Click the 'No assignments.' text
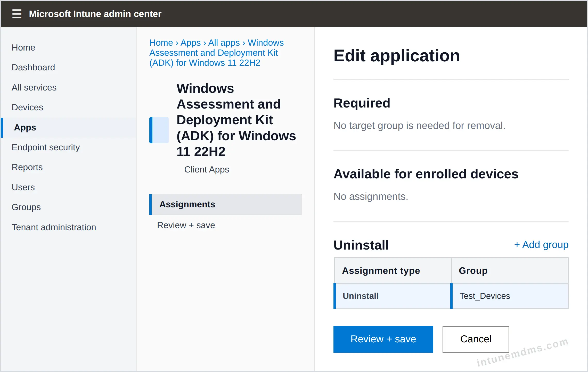Screen dimensions: 588x372 point(371,196)
